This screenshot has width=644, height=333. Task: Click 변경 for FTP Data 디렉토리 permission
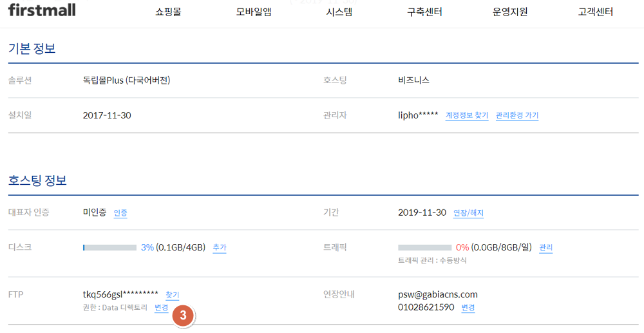tap(162, 308)
